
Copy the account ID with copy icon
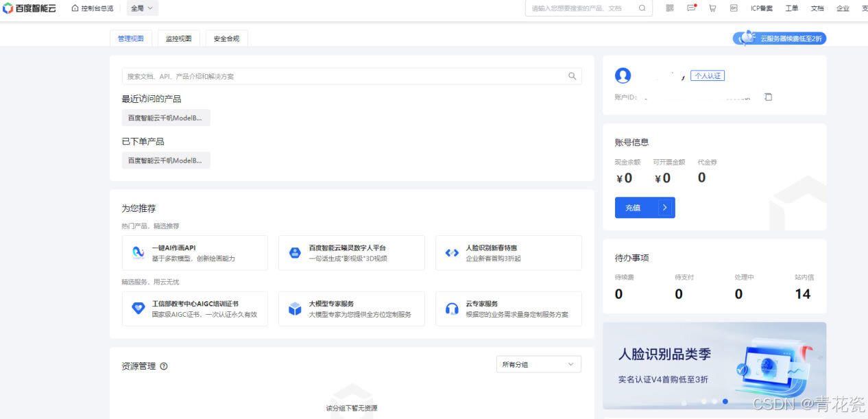click(x=769, y=97)
